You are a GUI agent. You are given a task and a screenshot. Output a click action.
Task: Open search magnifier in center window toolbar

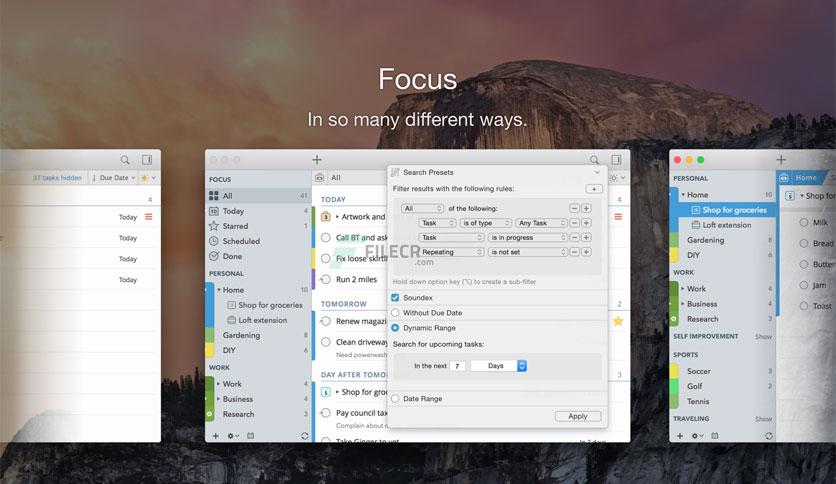[594, 160]
